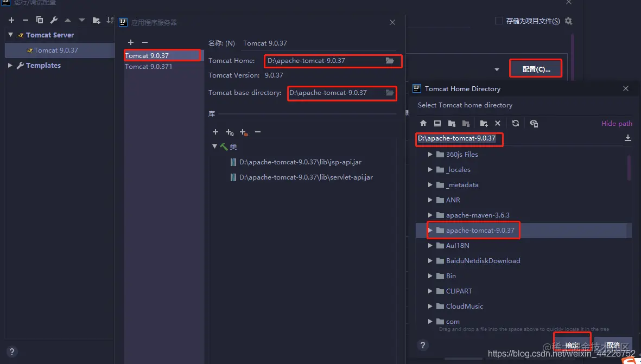Move configuration up arrow icon
641x364 pixels.
pyautogui.click(x=68, y=20)
